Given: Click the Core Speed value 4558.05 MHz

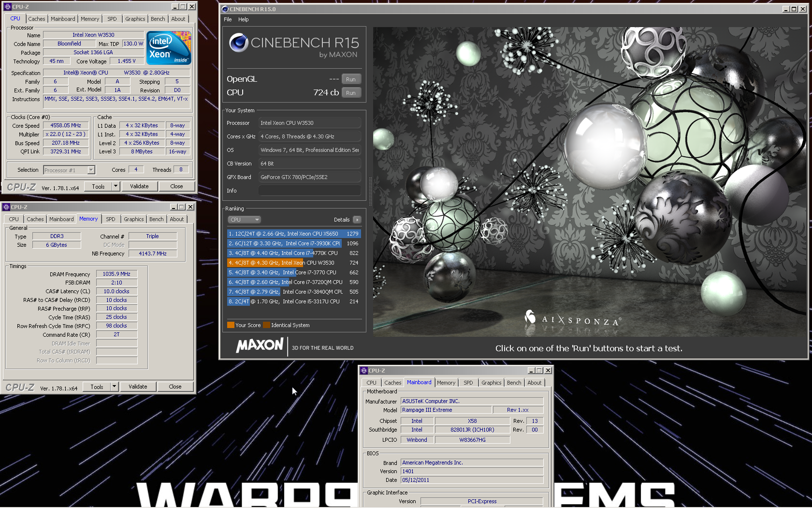Looking at the screenshot, I should (x=66, y=125).
